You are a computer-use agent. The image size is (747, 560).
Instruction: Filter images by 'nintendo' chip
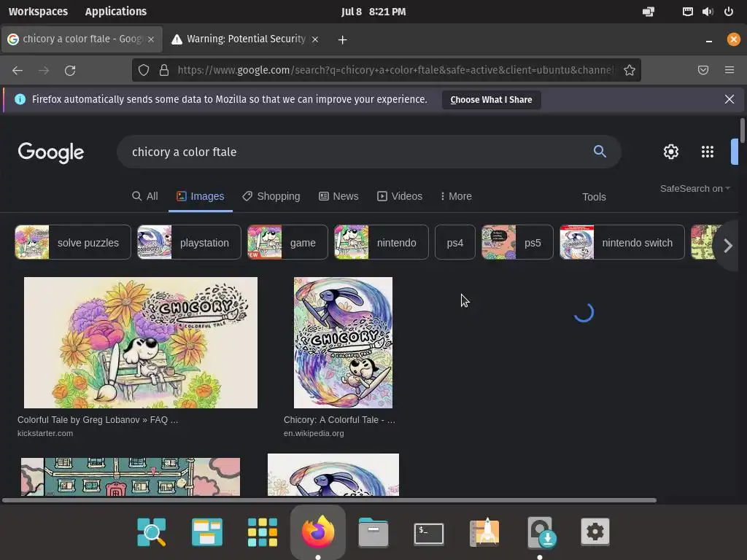(381, 242)
